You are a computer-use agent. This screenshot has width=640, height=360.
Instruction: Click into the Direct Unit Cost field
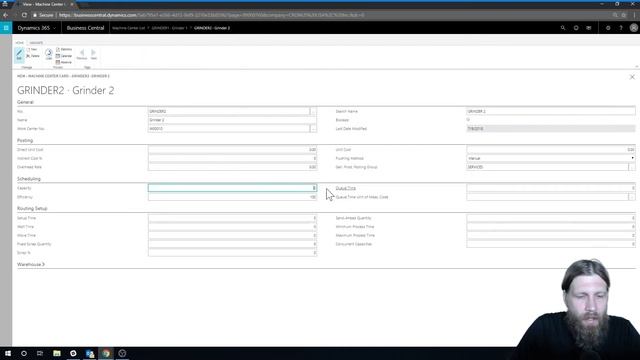click(232, 150)
